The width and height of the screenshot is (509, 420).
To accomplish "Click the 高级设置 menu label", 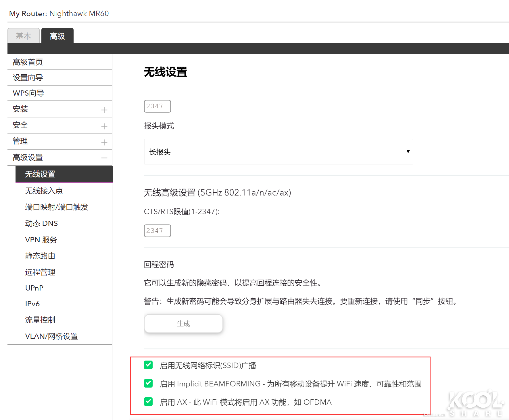I will [28, 157].
